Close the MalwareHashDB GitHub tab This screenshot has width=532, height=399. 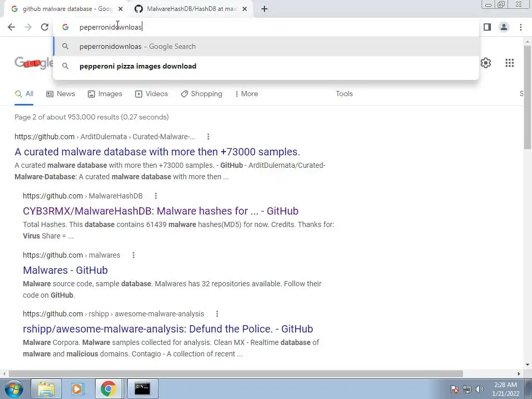245,9
